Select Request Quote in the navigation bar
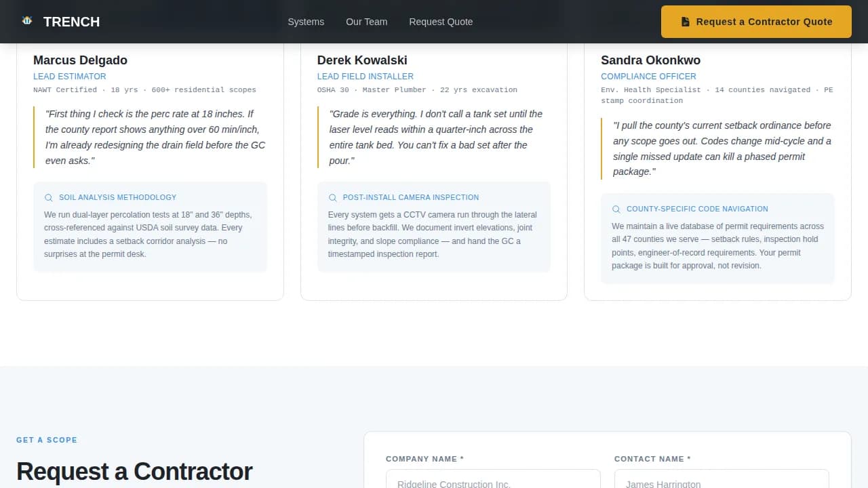Screen dimensions: 868x488 coord(441,22)
